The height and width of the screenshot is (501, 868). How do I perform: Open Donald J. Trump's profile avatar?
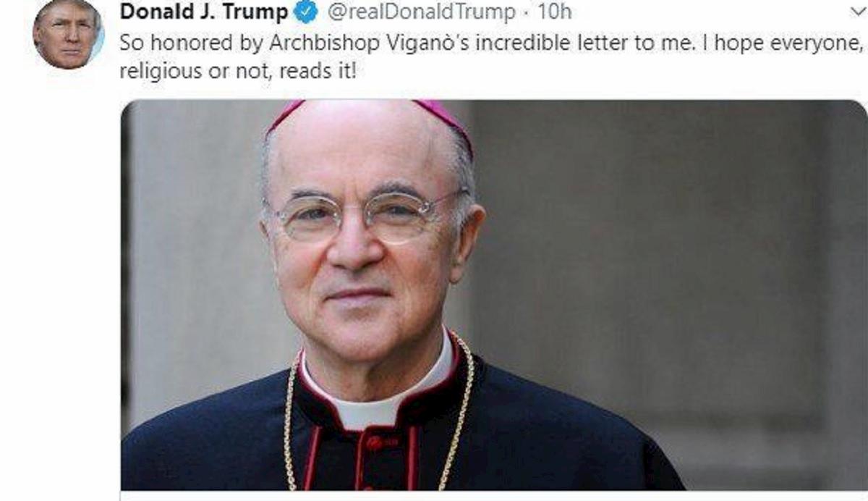[68, 34]
